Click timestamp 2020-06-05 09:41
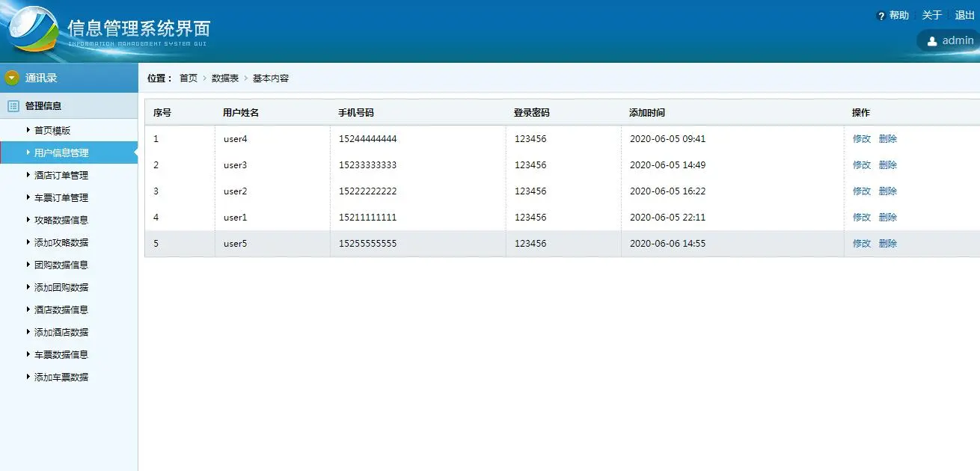Screen dimensions: 980x471 click(667, 138)
